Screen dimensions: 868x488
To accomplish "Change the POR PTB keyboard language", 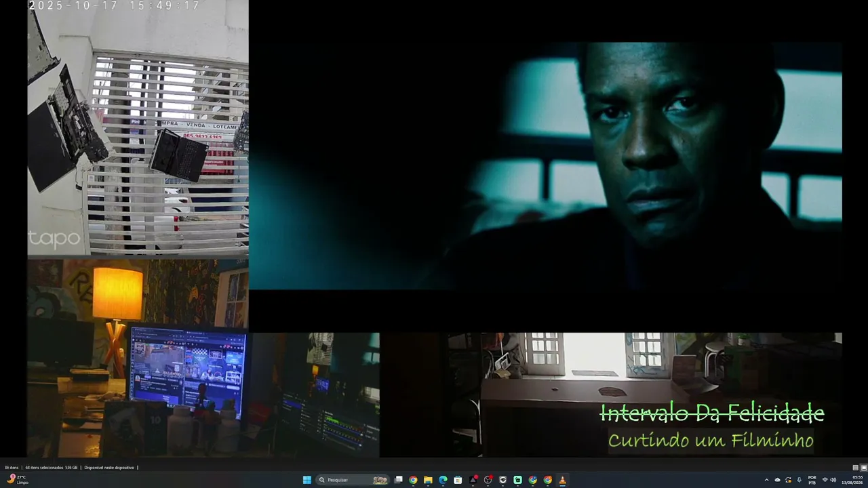I will pyautogui.click(x=812, y=480).
